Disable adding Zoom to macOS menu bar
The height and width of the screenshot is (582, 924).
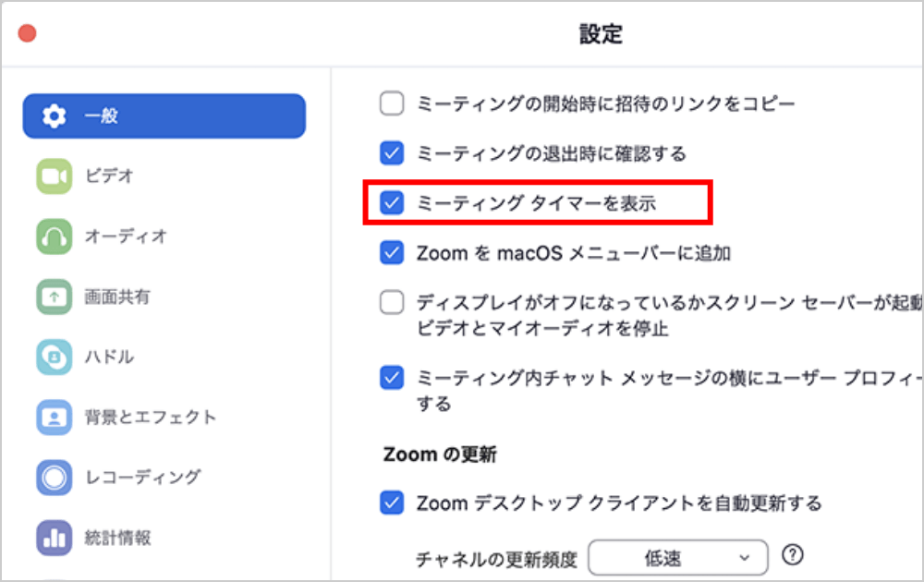(x=393, y=252)
